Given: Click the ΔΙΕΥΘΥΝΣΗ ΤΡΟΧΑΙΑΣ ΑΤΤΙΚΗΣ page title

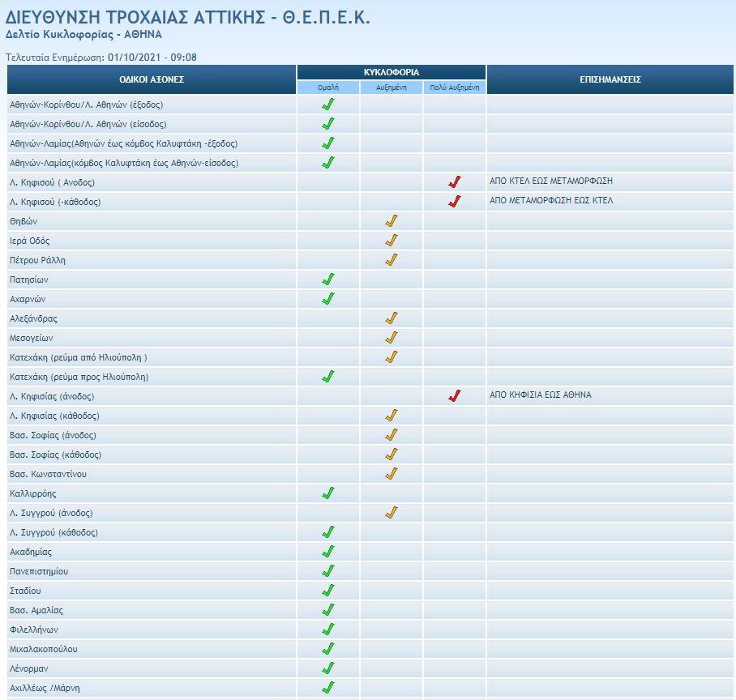Looking at the screenshot, I should (x=188, y=17).
